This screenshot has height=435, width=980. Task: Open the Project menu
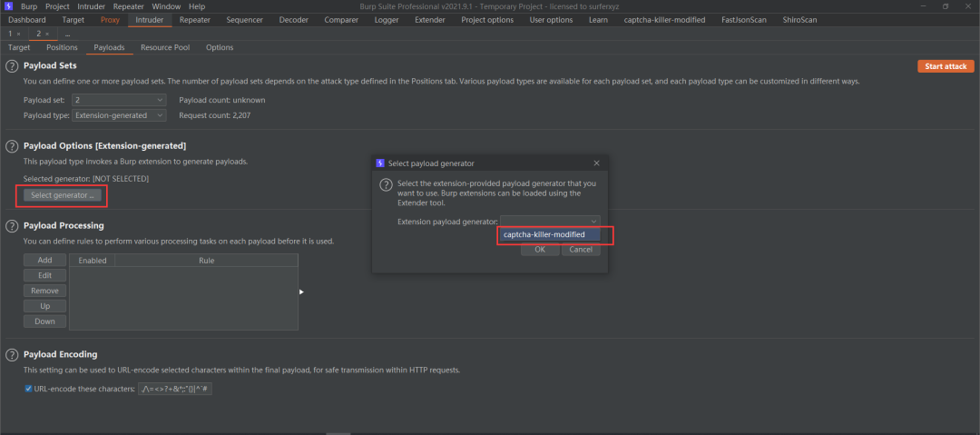(57, 6)
